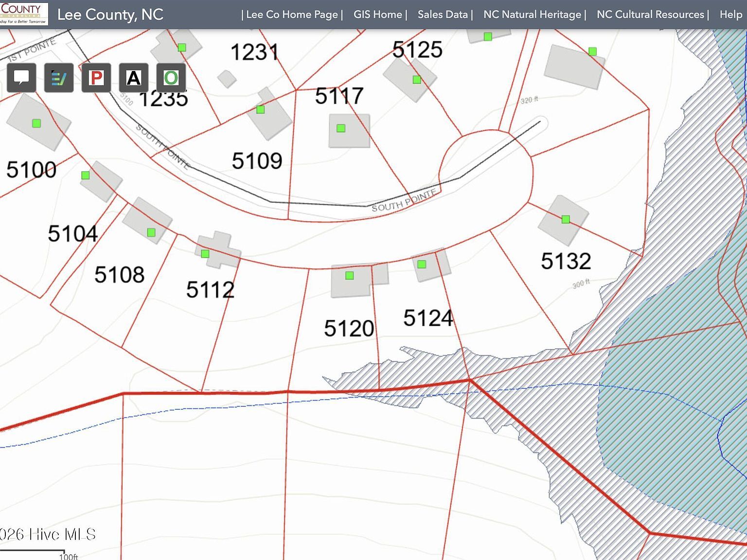Select the green marker on parcel 5117
The width and height of the screenshot is (747, 560).
[x=340, y=128]
